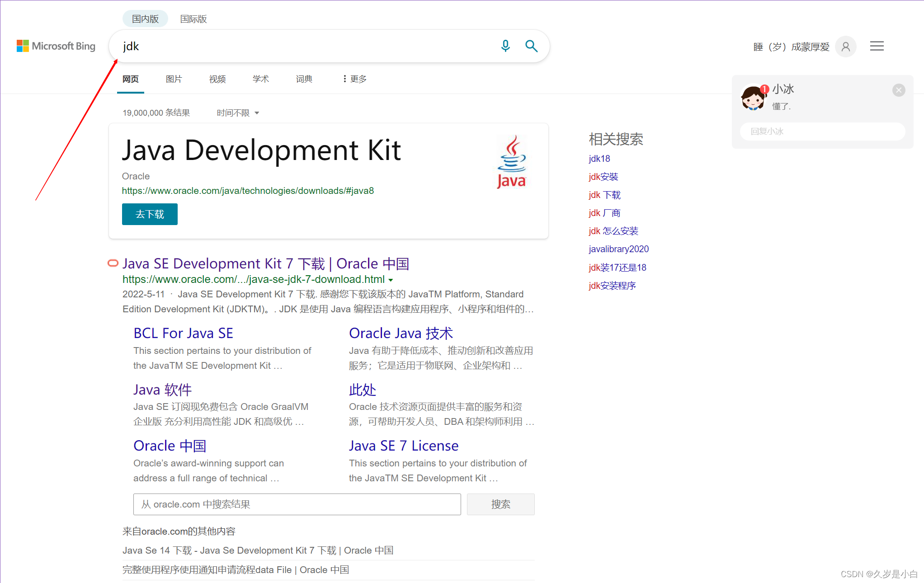Close the 小冰 chat panel
The width and height of the screenshot is (924, 583).
(x=899, y=90)
